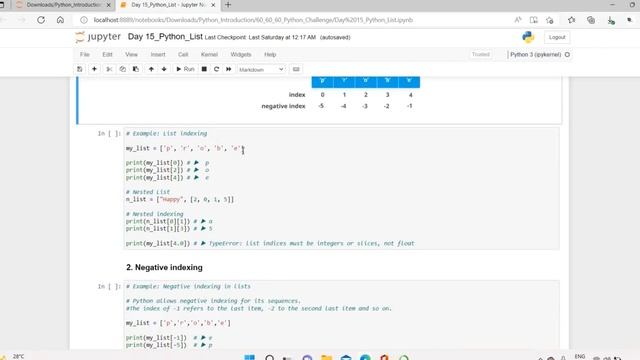
Task: Toggle Read aloud in address bar
Action: (x=518, y=20)
